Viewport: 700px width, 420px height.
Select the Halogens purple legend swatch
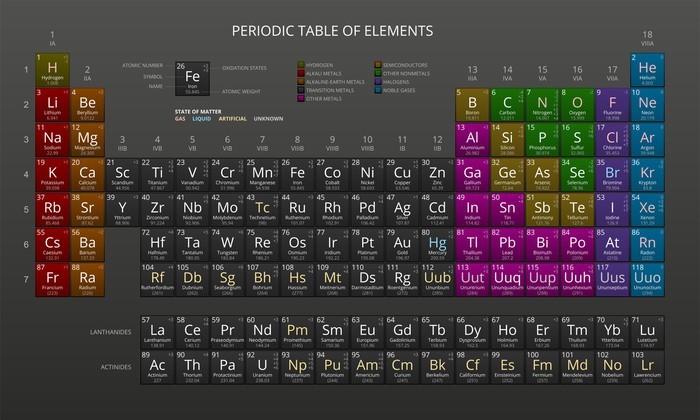[x=377, y=81]
